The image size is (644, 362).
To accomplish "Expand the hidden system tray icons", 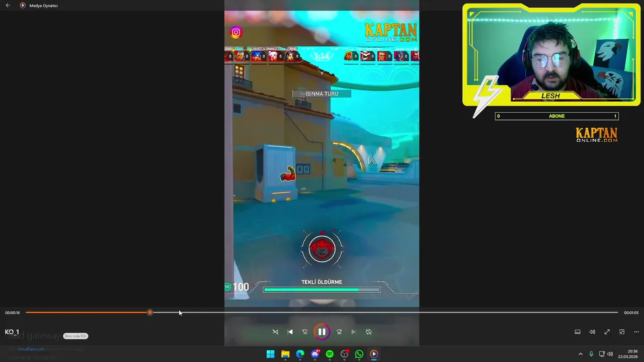I will 580,354.
